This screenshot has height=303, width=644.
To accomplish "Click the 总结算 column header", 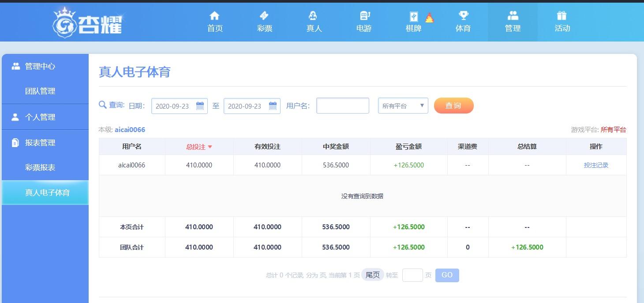I will pos(527,147).
